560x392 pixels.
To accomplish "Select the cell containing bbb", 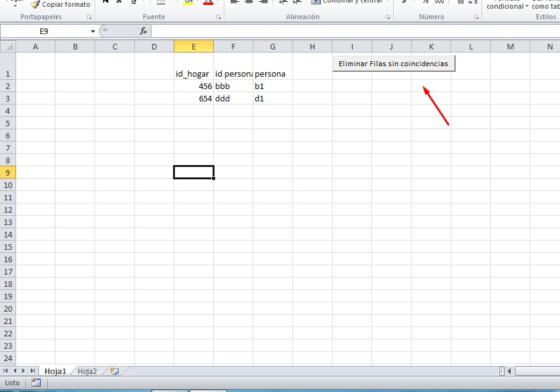I will [234, 86].
